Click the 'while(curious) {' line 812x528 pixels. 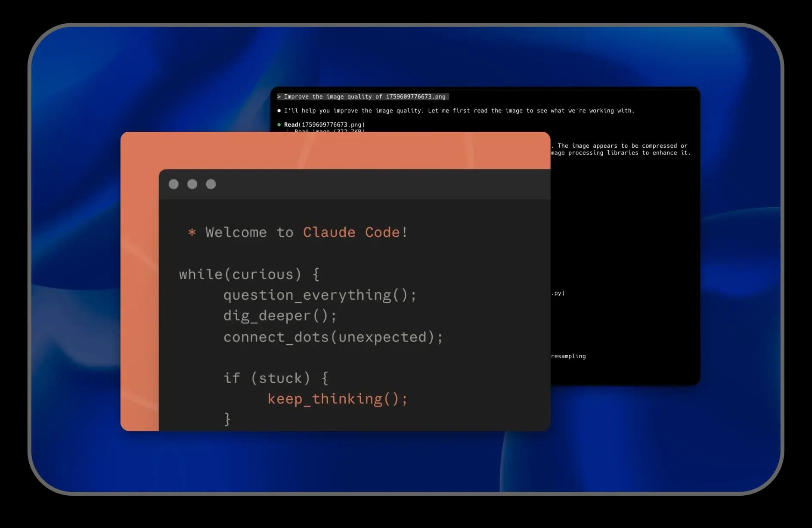pos(249,274)
